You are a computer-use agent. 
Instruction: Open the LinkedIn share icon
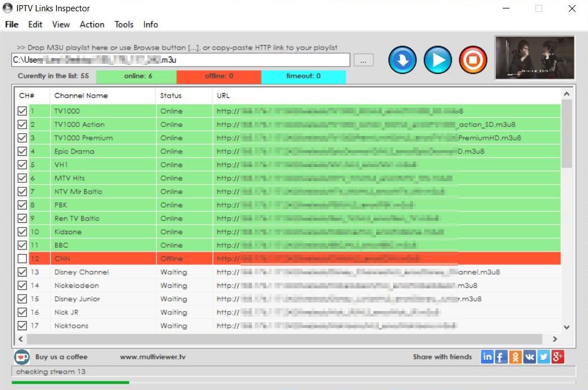pos(487,357)
